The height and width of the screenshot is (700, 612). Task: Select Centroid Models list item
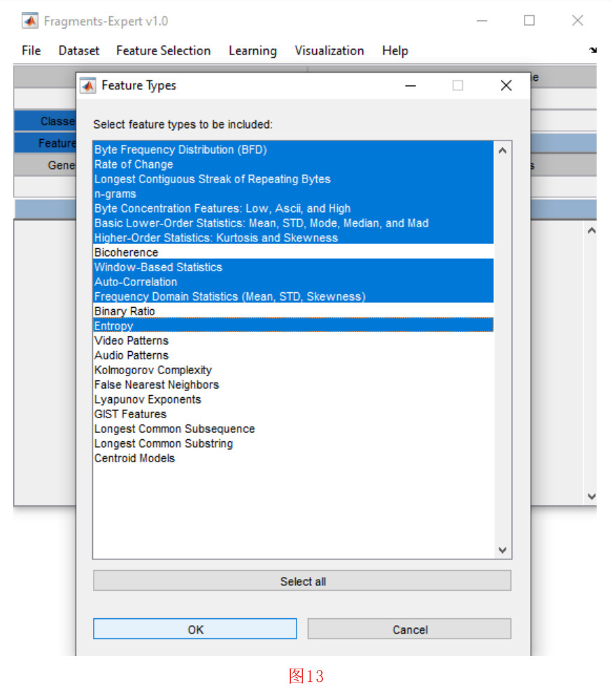135,458
